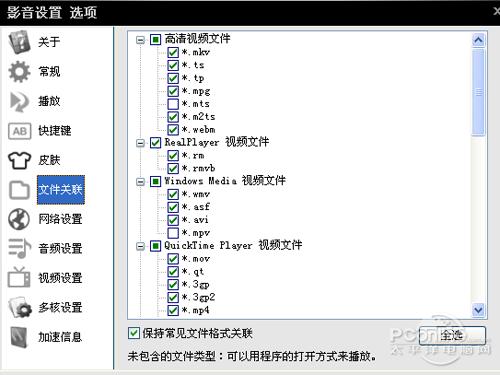
Task: Click the 多核设置 gear icon
Action: click(x=20, y=307)
